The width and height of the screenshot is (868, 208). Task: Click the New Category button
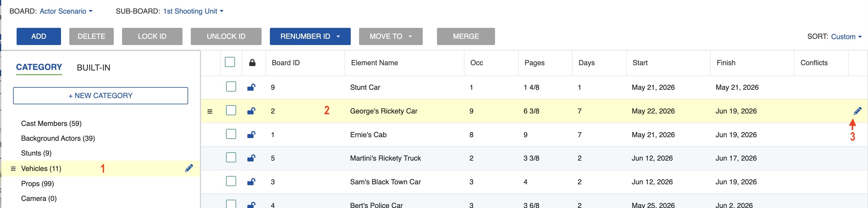coord(100,96)
